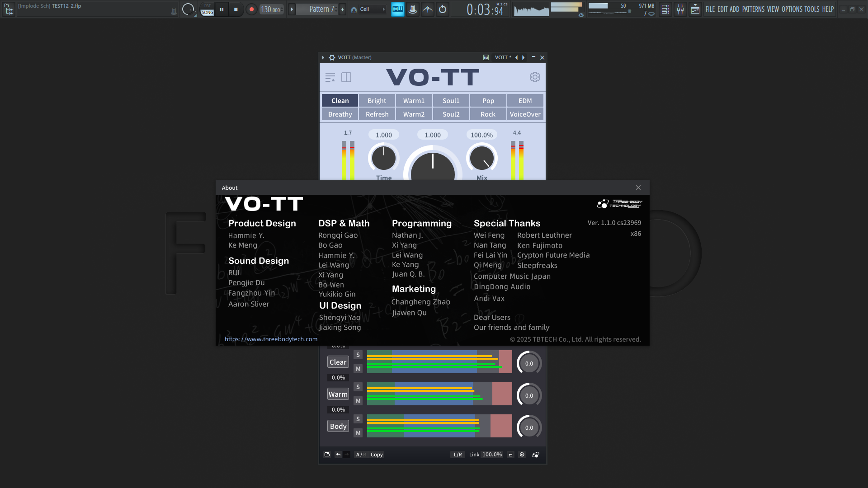Image resolution: width=868 pixels, height=488 pixels.
Task: Open FL Studio mixer view icon
Action: (x=680, y=9)
